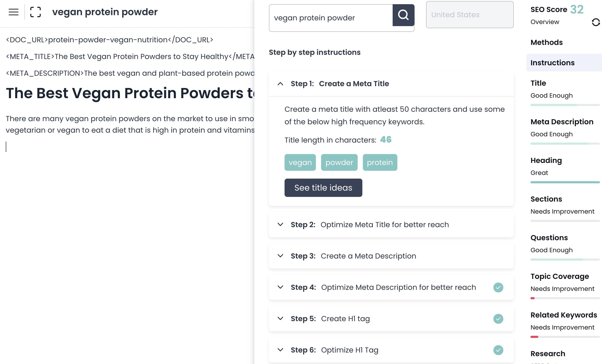Viewport: 602px width, 364px height.
Task: Click the search magnifier button
Action: [x=403, y=15]
